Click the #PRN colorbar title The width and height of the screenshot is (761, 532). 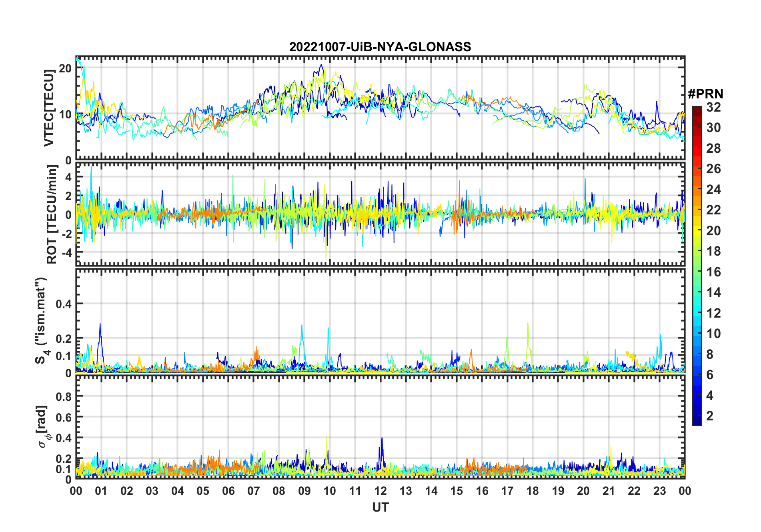click(x=705, y=94)
